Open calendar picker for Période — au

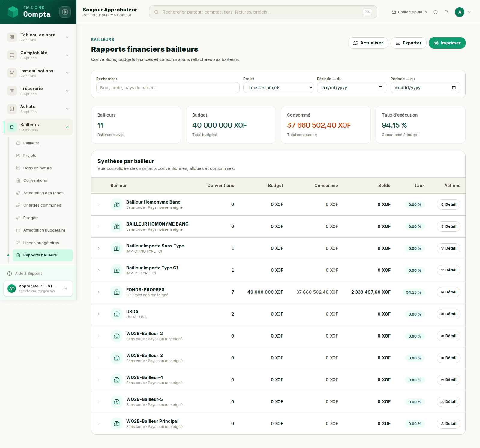pyautogui.click(x=454, y=88)
